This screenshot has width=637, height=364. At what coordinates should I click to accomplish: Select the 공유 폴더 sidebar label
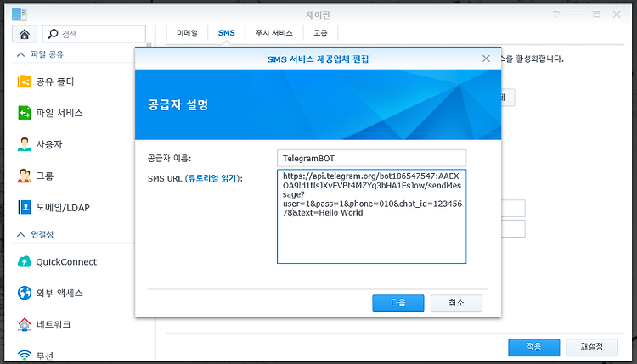click(x=55, y=82)
